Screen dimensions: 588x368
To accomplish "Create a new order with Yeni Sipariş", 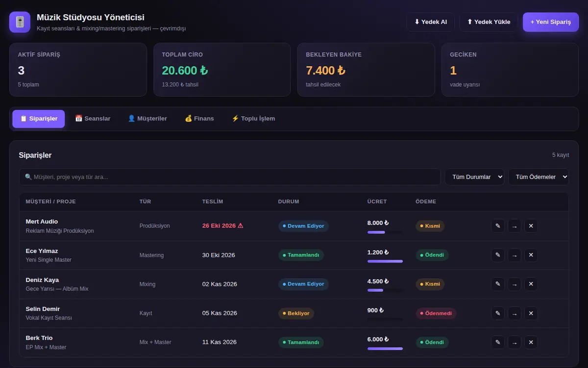I will click(x=551, y=22).
